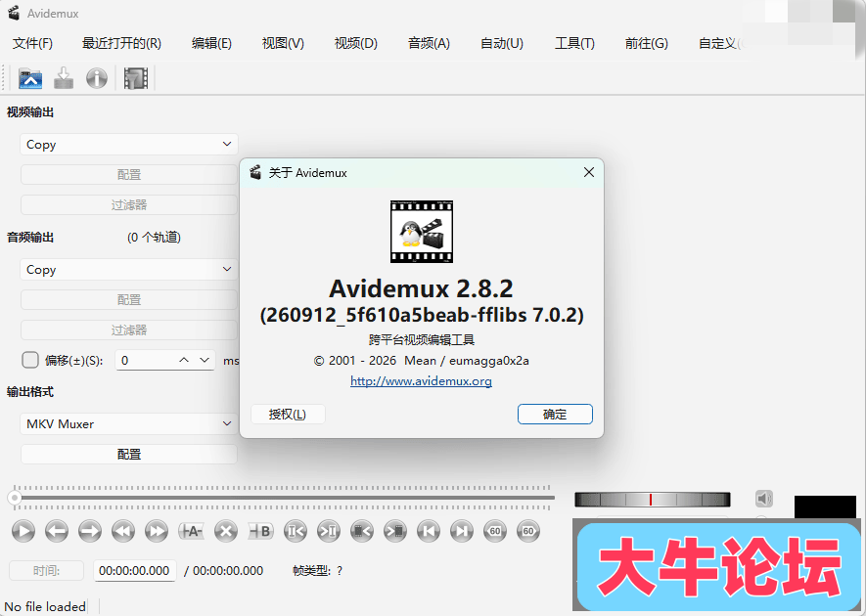Step backward 60 seconds icon
The image size is (866, 616).
pos(495,531)
